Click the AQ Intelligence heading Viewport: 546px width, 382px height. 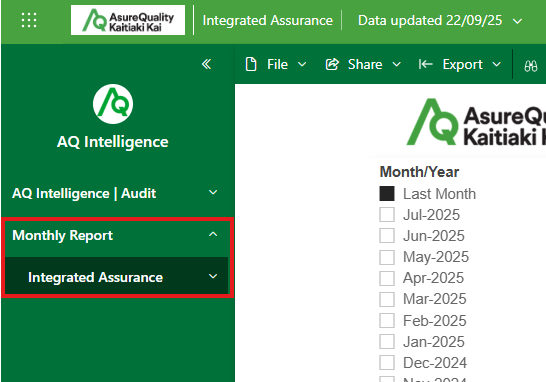[113, 142]
